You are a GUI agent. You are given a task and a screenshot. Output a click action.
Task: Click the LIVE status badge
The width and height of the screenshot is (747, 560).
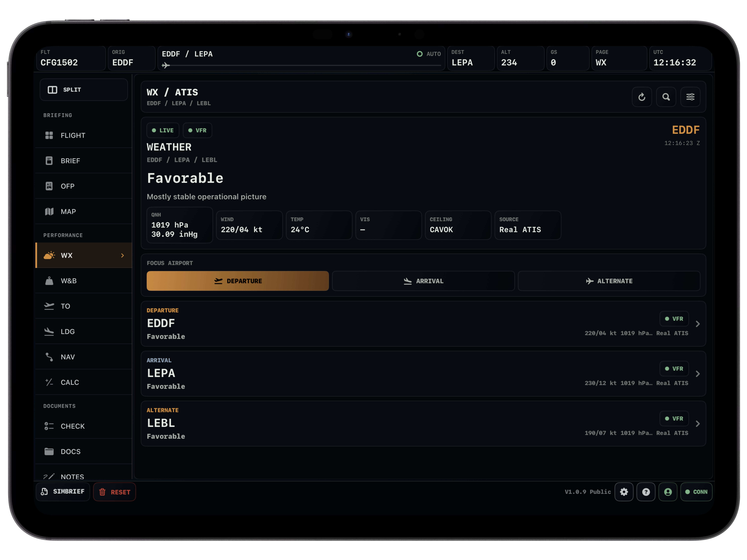[x=163, y=130]
